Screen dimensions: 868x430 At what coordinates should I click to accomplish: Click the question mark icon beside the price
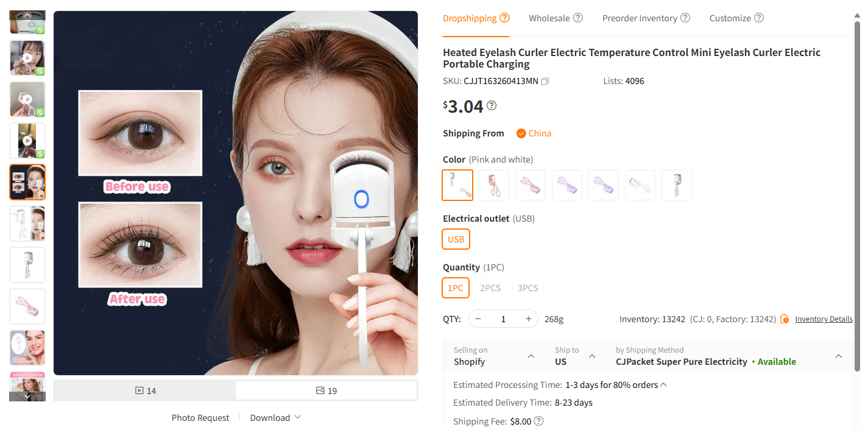[491, 105]
